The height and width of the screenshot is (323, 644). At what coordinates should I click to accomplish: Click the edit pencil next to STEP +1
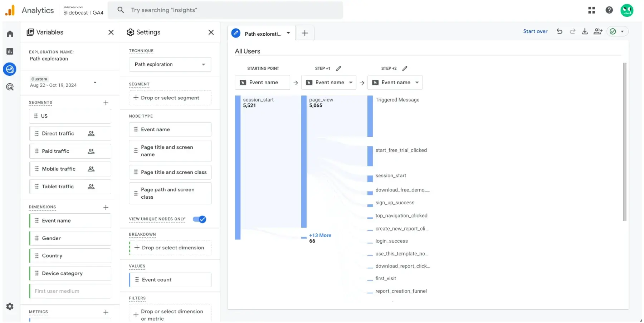(338, 68)
